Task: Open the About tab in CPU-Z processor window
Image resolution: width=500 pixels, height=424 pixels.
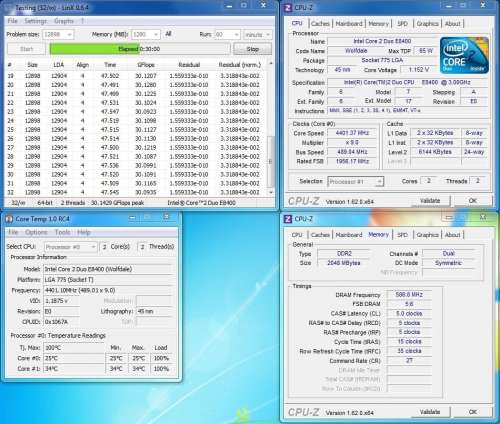Action: [x=453, y=24]
